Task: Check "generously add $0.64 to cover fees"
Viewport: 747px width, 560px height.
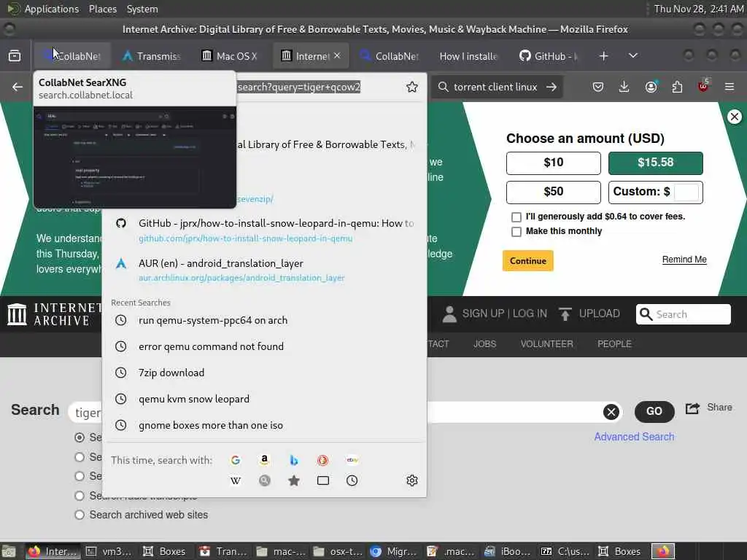Action: (x=516, y=217)
